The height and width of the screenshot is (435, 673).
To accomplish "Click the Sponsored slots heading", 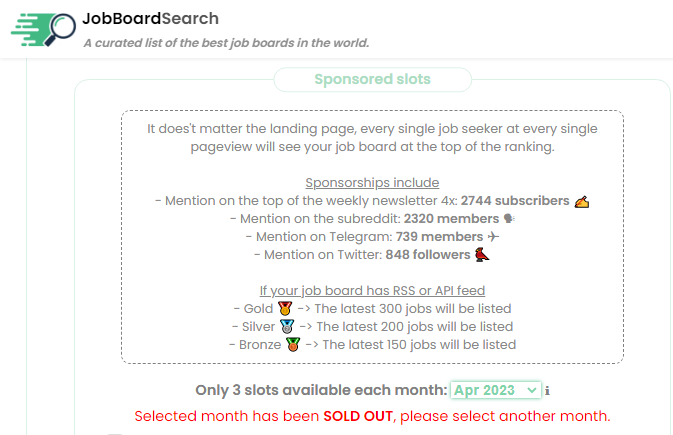I will 372,80.
